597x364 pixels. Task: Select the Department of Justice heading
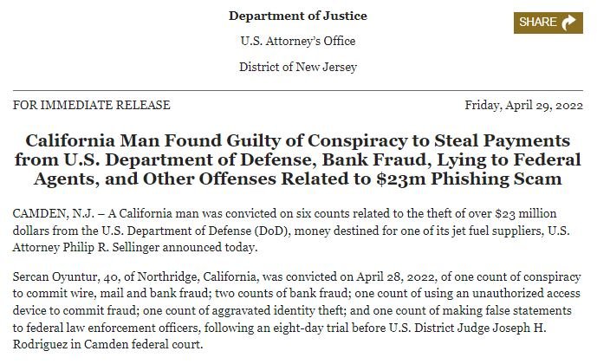298,16
